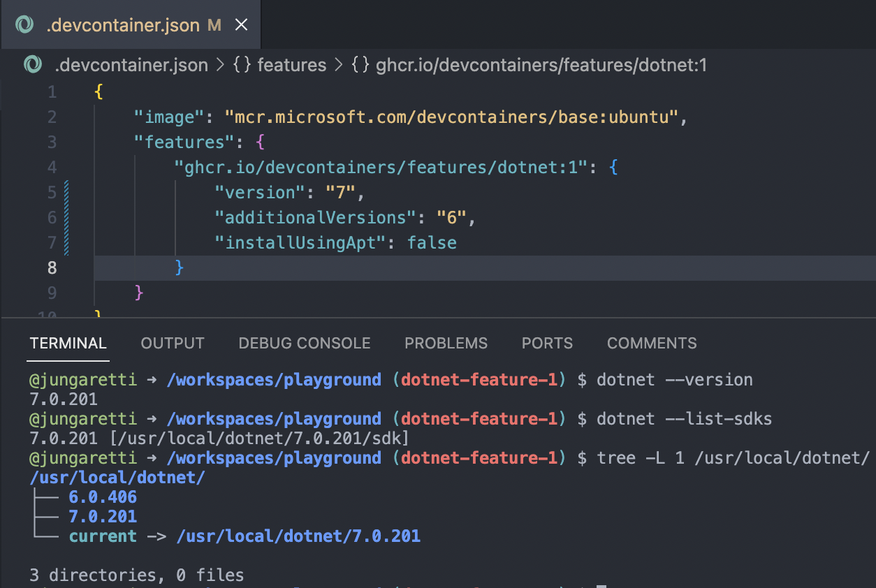Click line number 8 in the gutter
The image size is (876, 588).
pyautogui.click(x=52, y=267)
